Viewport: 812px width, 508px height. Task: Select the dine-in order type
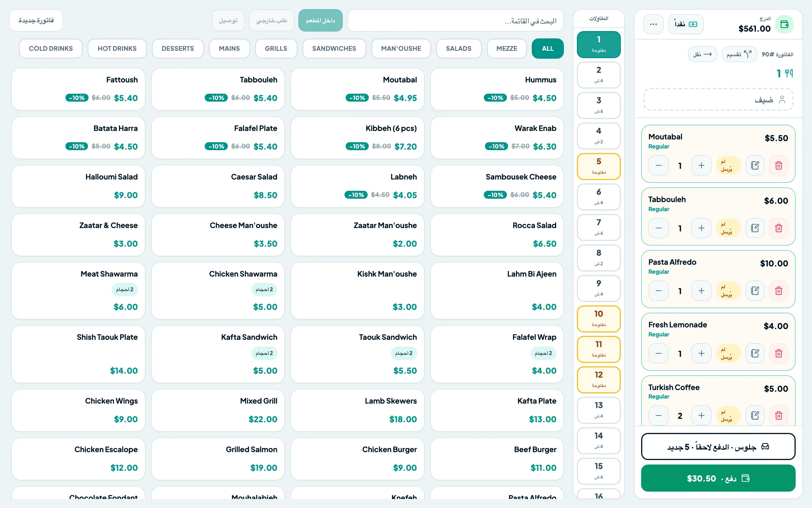(x=320, y=21)
